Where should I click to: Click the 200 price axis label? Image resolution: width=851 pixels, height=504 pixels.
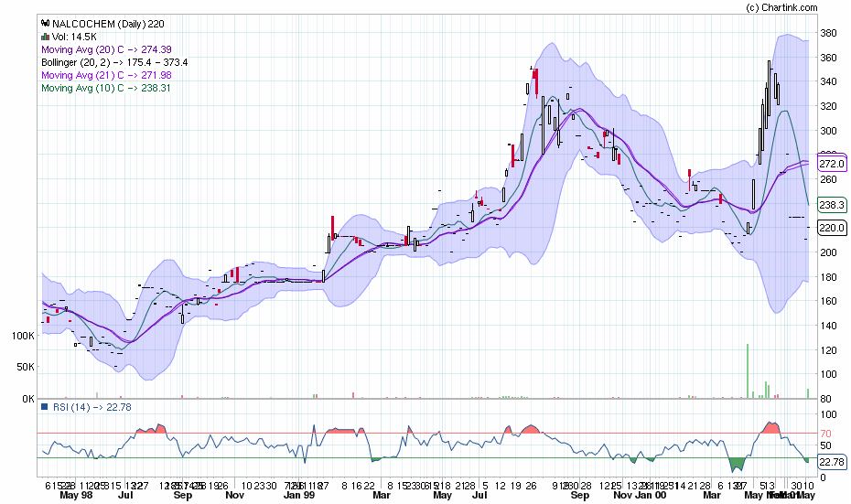[x=828, y=252]
